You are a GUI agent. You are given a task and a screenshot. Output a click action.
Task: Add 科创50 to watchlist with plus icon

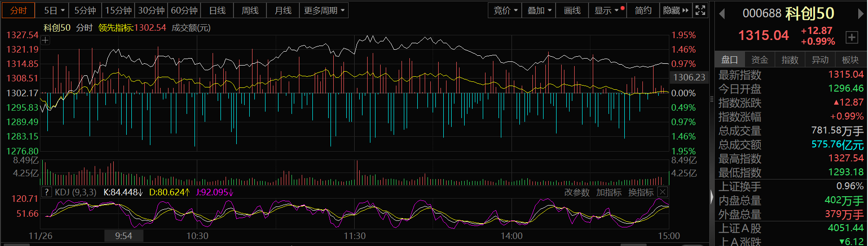click(x=852, y=37)
